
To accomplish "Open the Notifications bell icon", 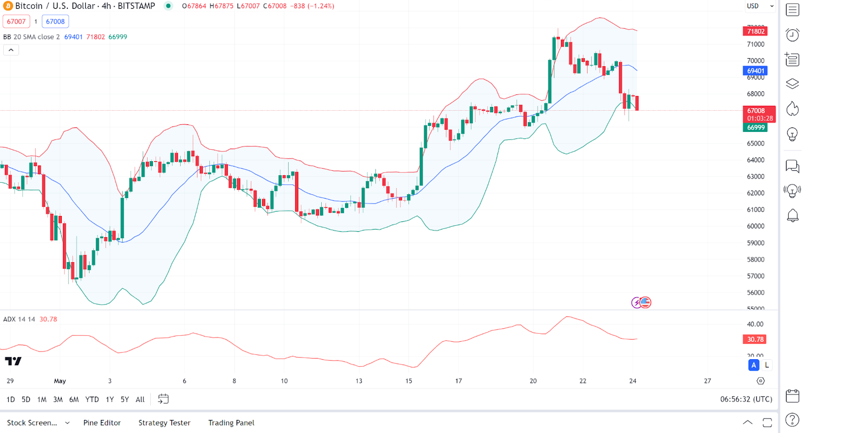I will 793,215.
